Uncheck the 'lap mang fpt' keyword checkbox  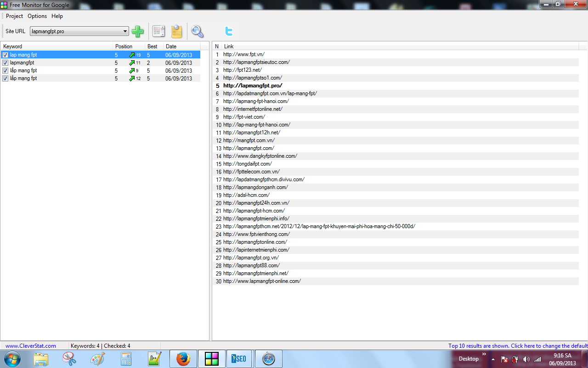click(x=6, y=55)
